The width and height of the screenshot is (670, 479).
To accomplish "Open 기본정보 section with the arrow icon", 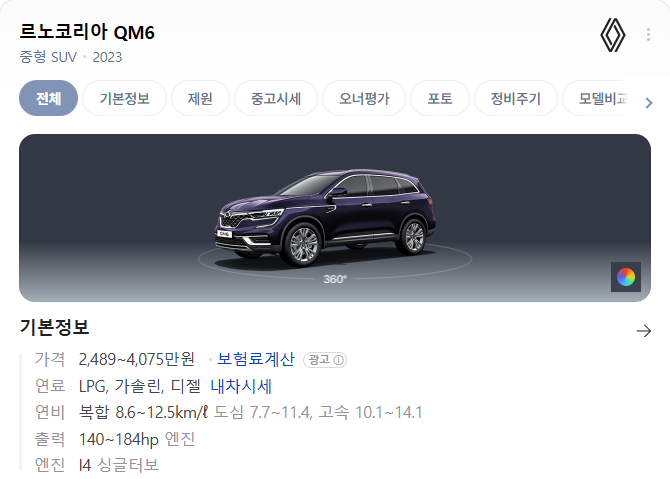I will click(x=644, y=331).
